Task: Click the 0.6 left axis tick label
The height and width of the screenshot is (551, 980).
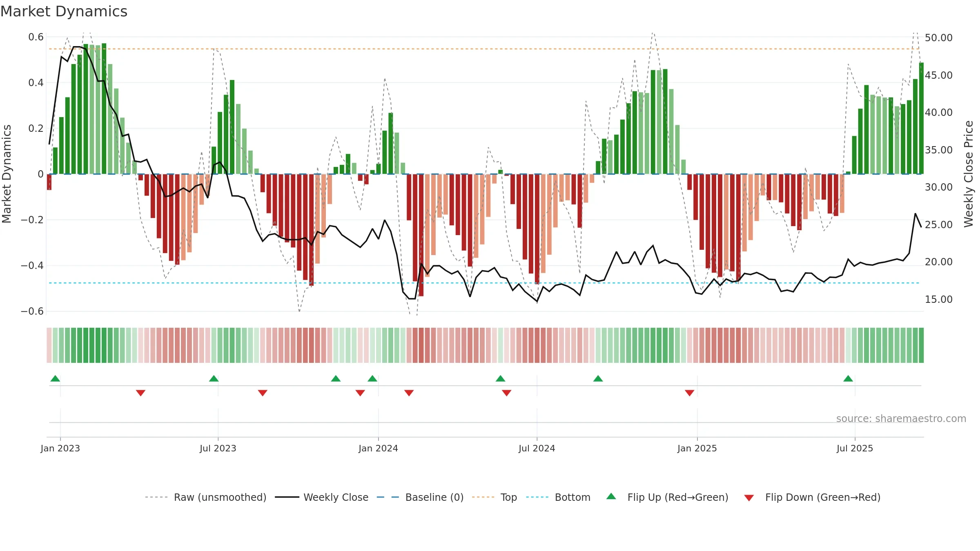Action: (36, 37)
